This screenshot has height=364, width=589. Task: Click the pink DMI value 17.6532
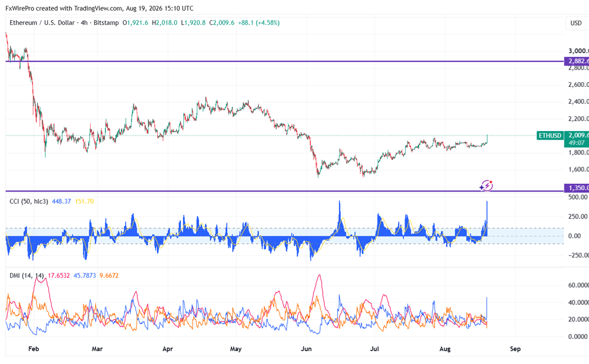59,276
